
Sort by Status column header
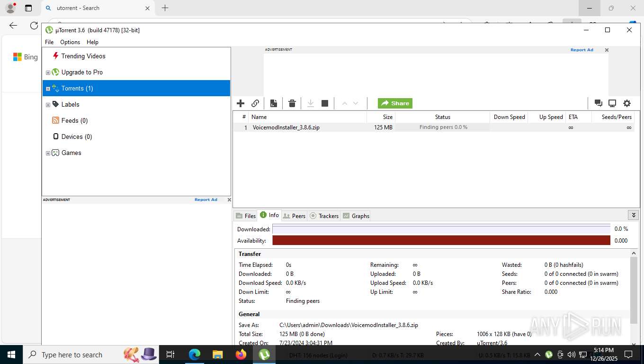click(x=442, y=117)
